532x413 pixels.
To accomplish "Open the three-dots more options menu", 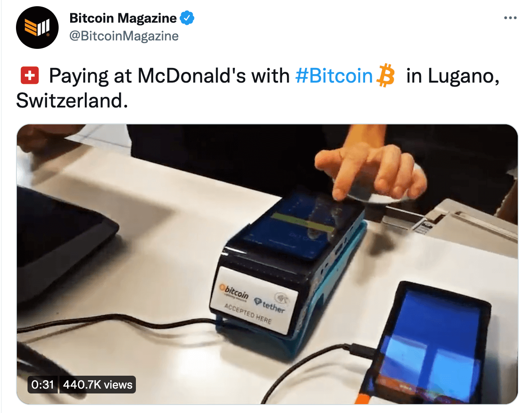I will [x=510, y=18].
